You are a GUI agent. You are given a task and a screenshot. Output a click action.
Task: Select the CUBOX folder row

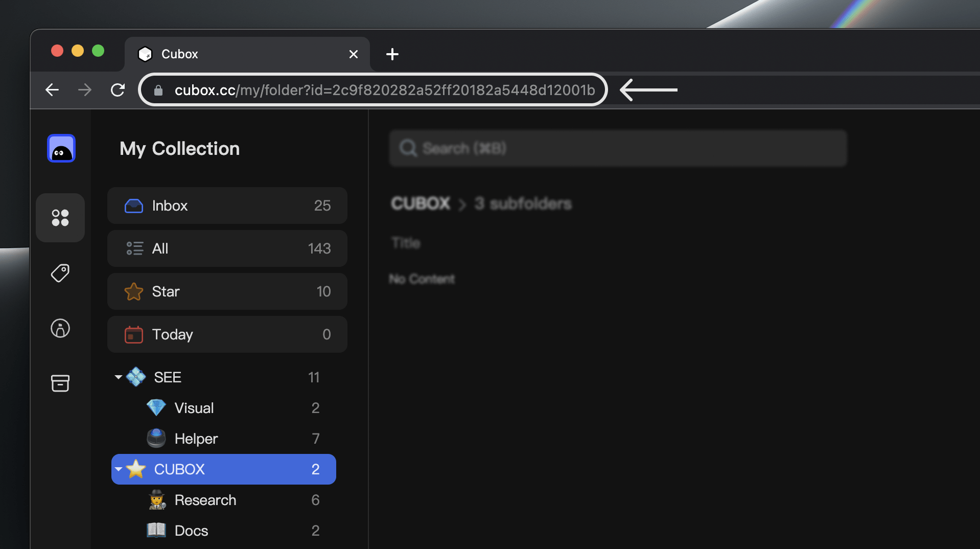(224, 469)
